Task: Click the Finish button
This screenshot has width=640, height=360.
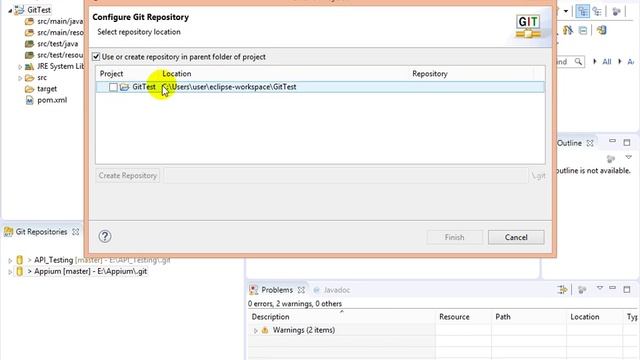Action: click(454, 237)
